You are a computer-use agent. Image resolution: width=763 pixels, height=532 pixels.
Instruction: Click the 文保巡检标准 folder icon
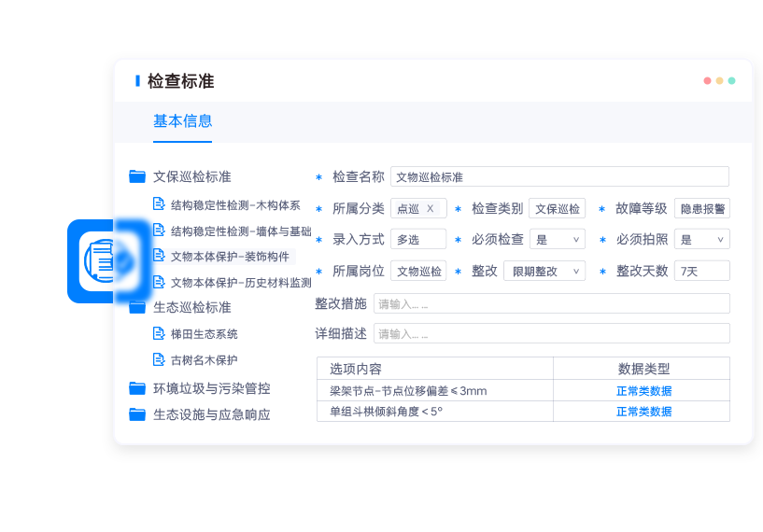point(137,176)
